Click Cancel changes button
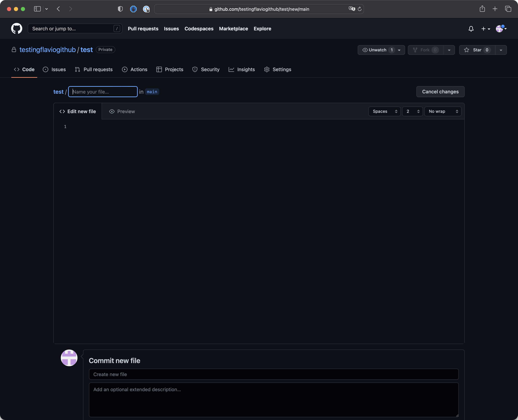 440,92
